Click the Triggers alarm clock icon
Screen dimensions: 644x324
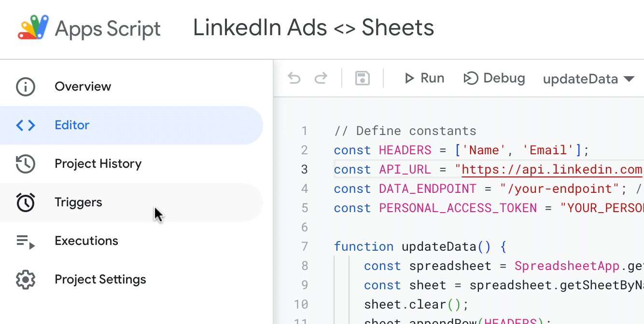[26, 202]
